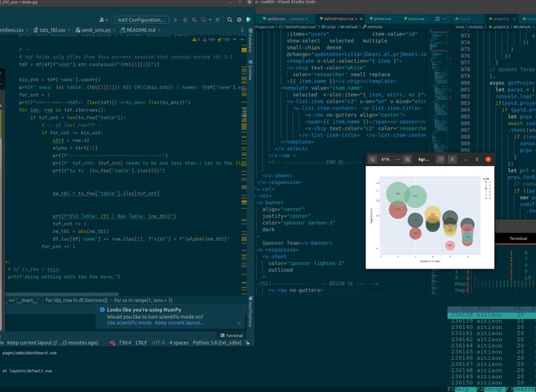Screen dimensions: 536x392
Task: Click the for sx in range(1, sess + 1) breadcrumb
Action: pyautogui.click(x=143, y=300)
